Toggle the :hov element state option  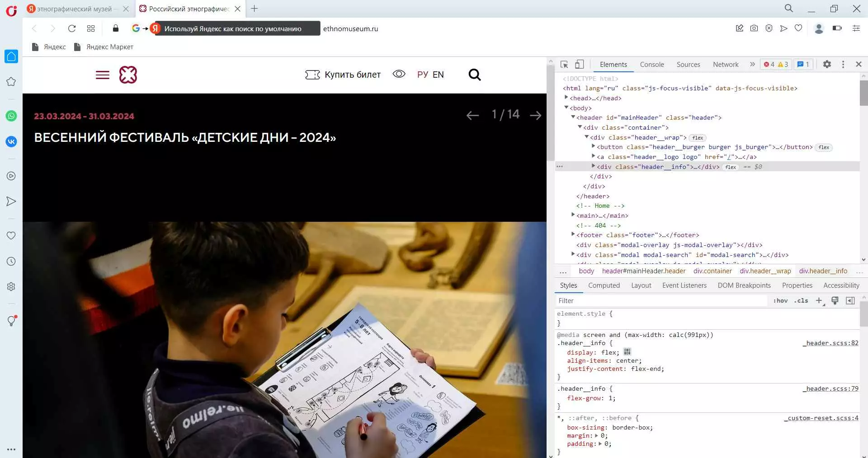(x=780, y=301)
